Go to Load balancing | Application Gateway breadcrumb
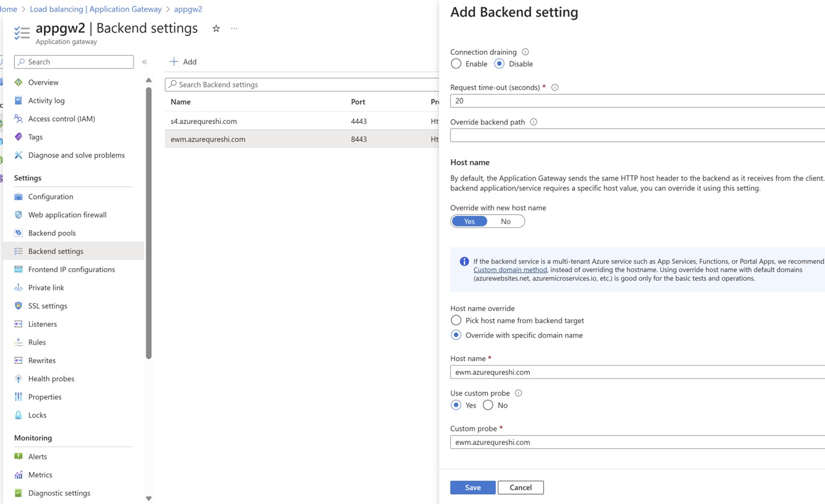Viewport: 825px width, 504px height. [x=96, y=9]
